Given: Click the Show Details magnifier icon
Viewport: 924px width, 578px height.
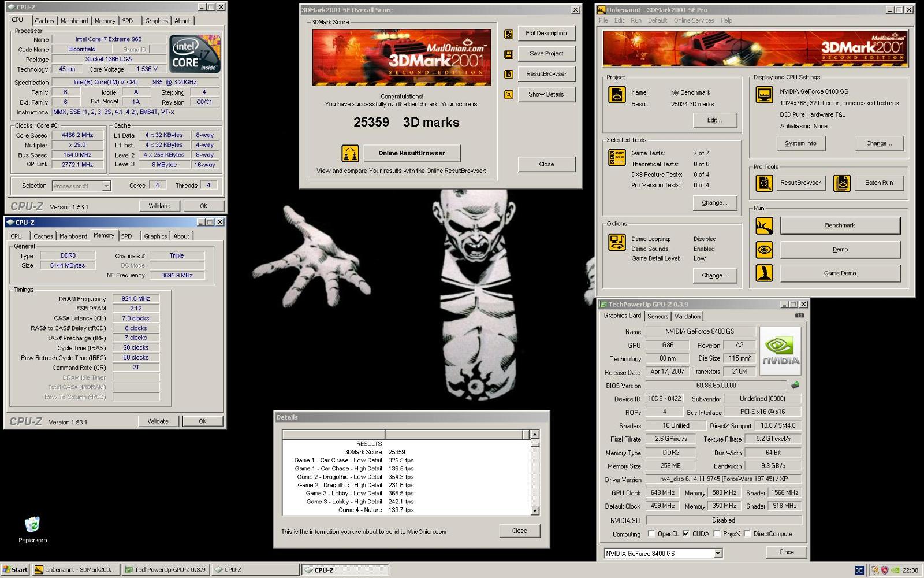Looking at the screenshot, I should click(509, 95).
